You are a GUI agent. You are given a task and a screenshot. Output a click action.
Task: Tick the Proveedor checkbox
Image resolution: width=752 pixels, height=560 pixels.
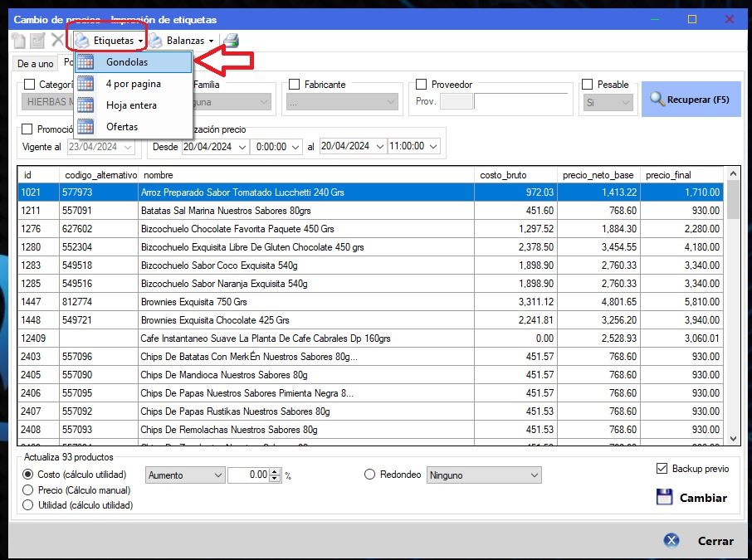pos(421,85)
